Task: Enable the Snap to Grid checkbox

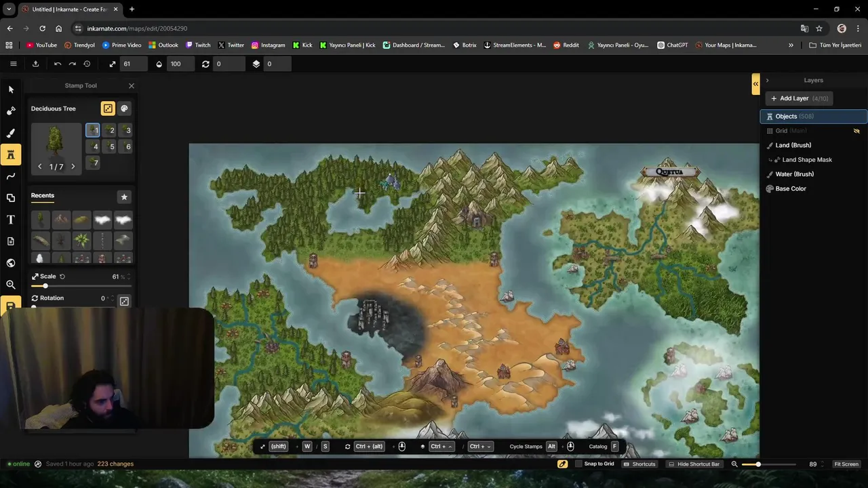Action: pos(578,464)
